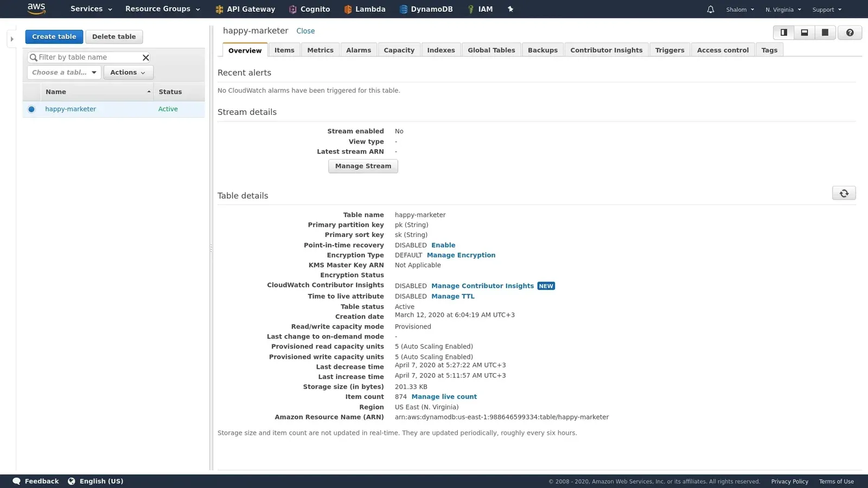Switch to the Alarms tab
The image size is (868, 488).
point(359,50)
